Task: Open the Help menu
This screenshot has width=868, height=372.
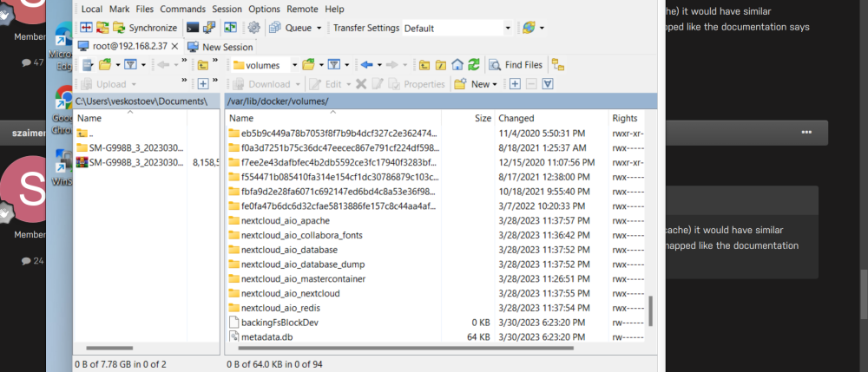Action: point(334,9)
